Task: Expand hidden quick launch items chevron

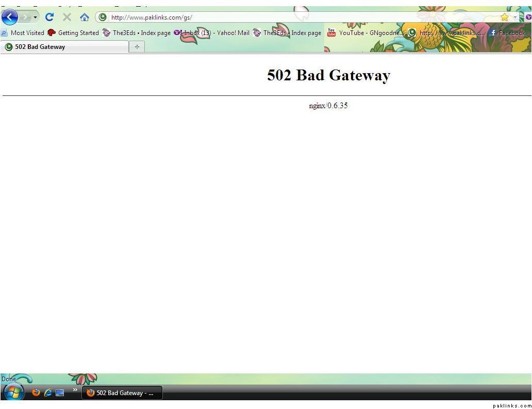Action: (x=75, y=389)
